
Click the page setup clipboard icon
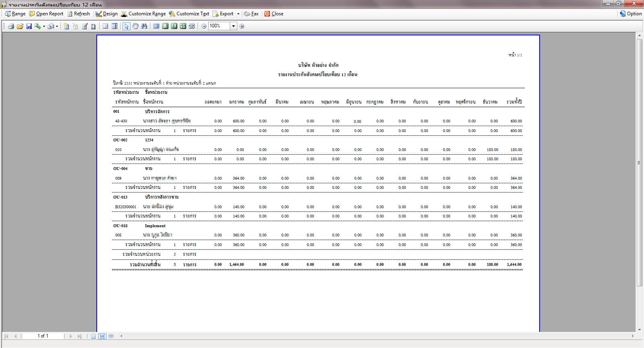pyautogui.click(x=93, y=26)
